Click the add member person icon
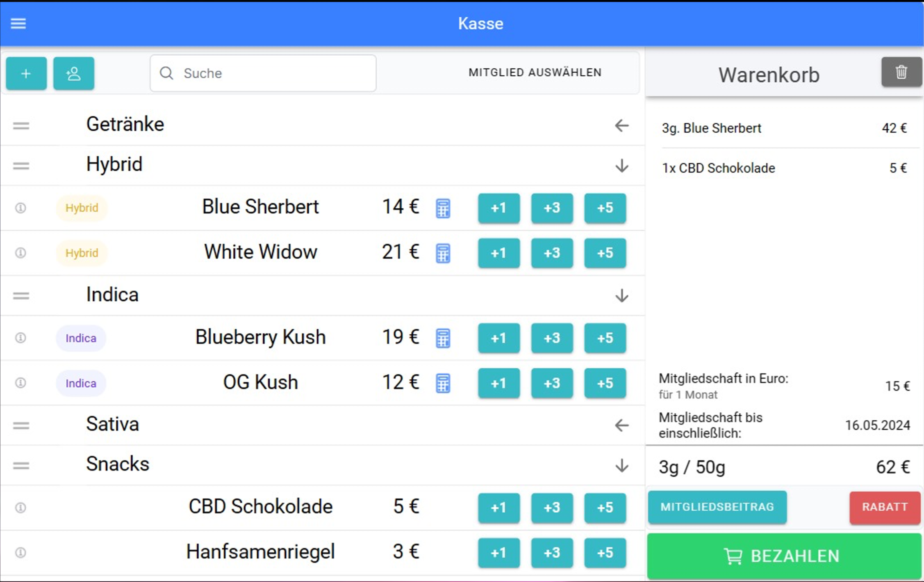This screenshot has height=582, width=924. 74,73
